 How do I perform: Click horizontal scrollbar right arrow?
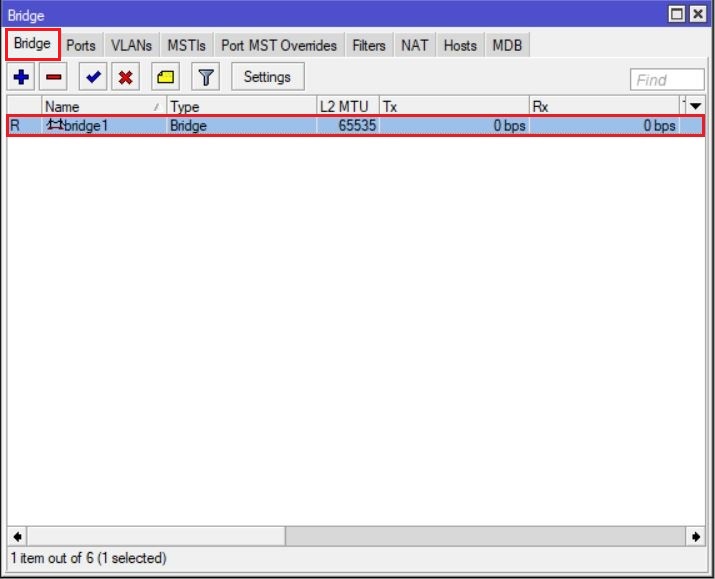click(696, 537)
